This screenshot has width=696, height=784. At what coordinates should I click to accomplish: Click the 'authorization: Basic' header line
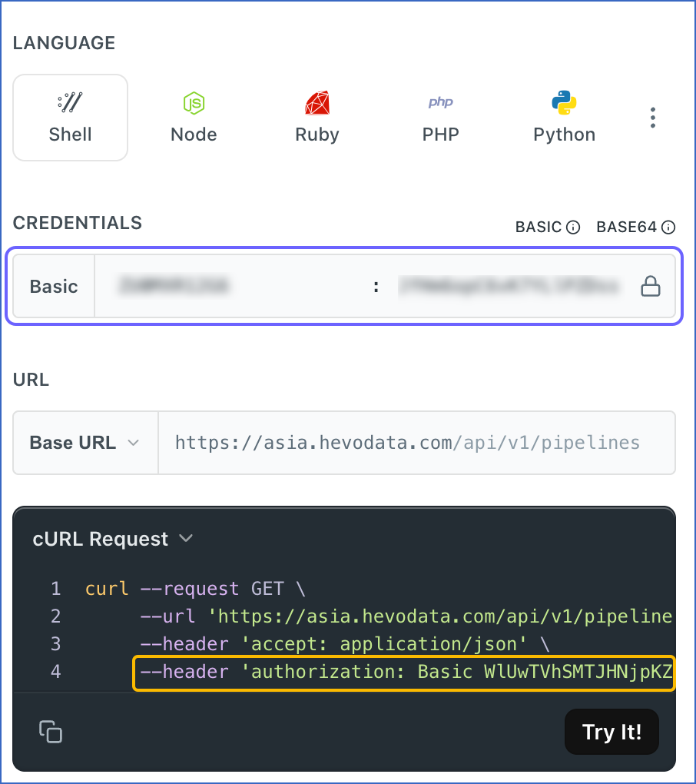404,673
